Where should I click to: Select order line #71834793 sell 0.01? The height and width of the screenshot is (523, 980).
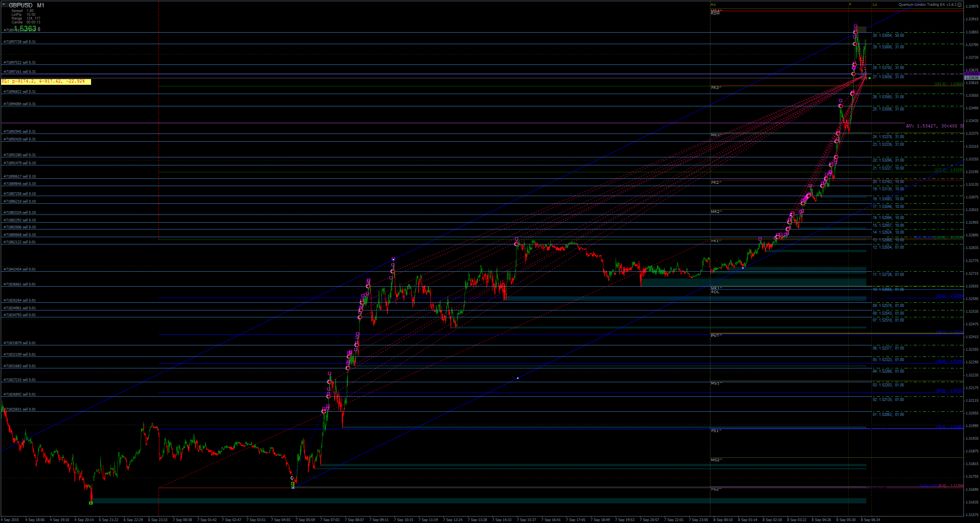[x=20, y=315]
